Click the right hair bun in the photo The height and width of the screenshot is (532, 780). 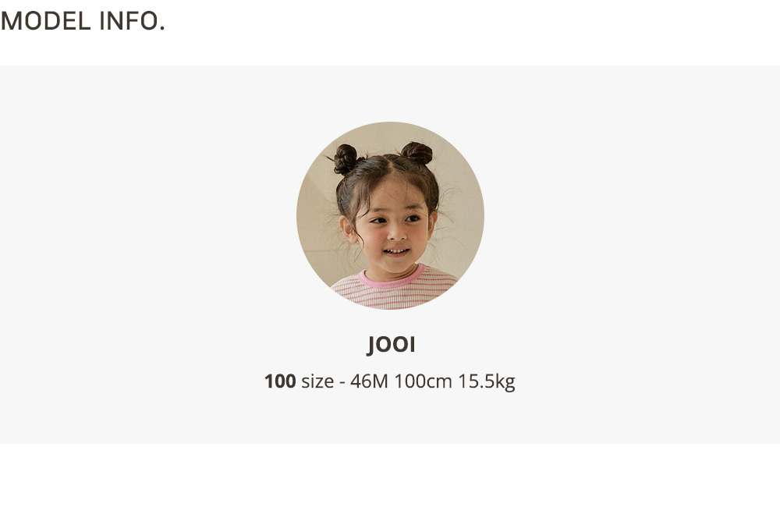[x=417, y=153]
